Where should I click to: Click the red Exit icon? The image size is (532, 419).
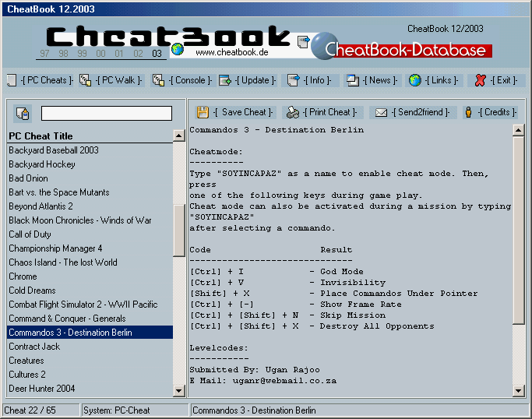[481, 80]
